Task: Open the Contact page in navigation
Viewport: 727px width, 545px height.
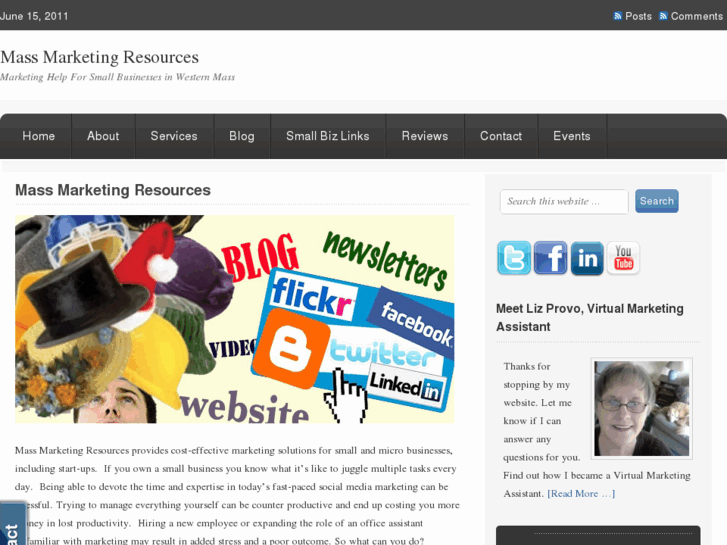Action: [501, 136]
